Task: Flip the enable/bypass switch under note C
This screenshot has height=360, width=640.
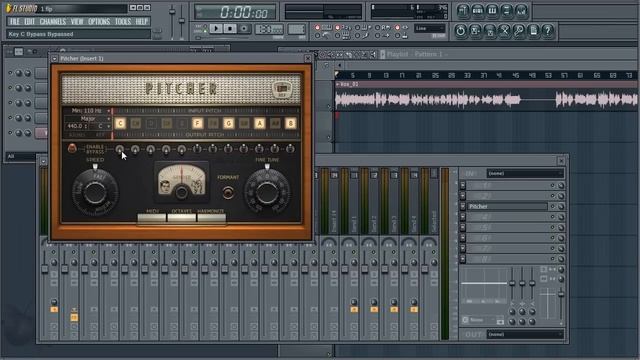Action: (120, 149)
